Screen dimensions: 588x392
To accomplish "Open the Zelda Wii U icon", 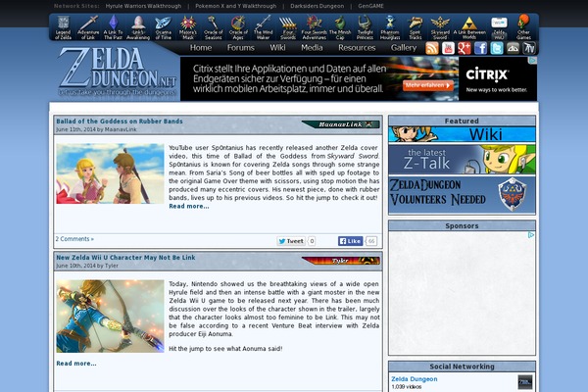I will click(499, 27).
